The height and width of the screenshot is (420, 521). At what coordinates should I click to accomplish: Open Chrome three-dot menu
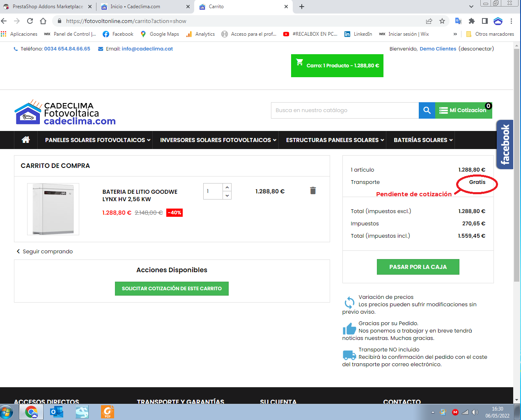[x=511, y=21]
